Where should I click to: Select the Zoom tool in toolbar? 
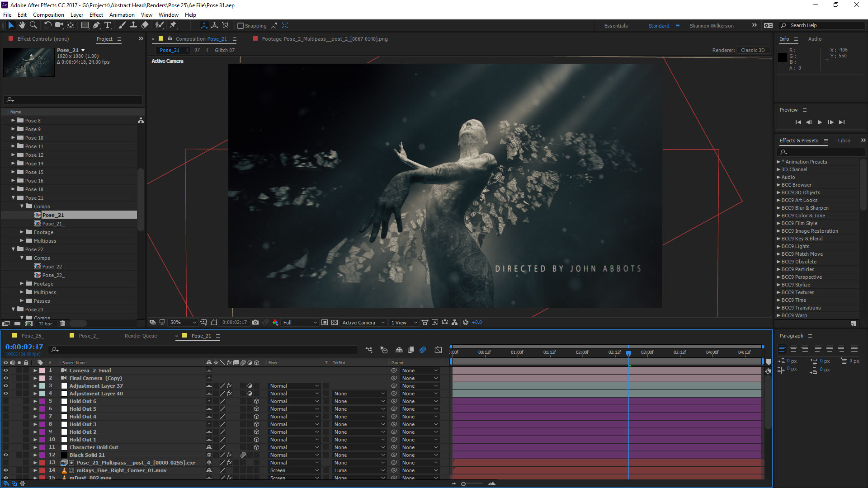pyautogui.click(x=33, y=25)
